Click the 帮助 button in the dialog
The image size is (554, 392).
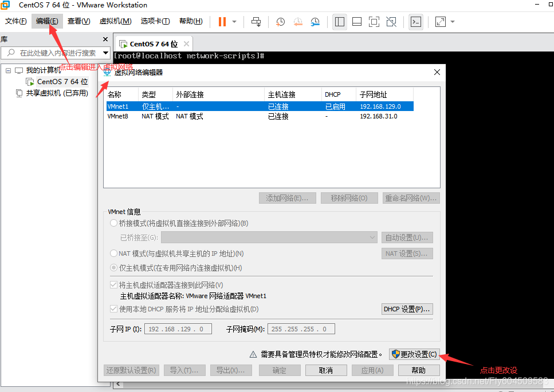click(x=419, y=370)
